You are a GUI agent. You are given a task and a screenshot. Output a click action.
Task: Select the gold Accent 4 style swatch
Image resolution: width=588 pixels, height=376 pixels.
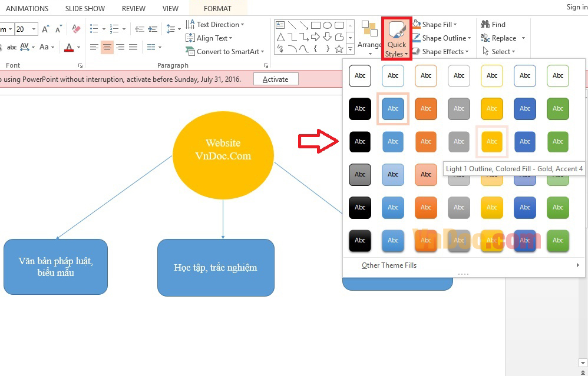click(492, 141)
